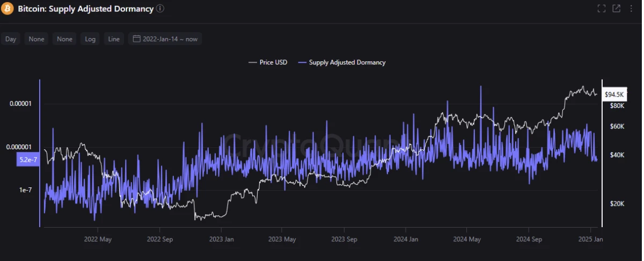The image size is (644, 261).
Task: Open the info tooltip beside chart title
Action: [160, 9]
